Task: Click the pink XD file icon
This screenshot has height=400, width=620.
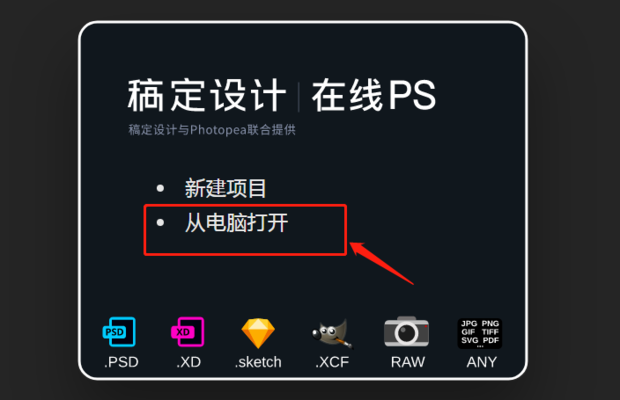Action: click(x=187, y=332)
